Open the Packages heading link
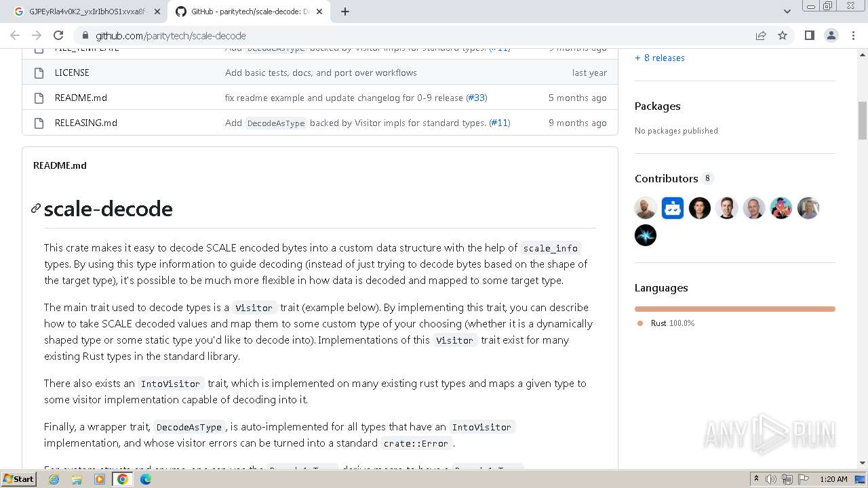Image resolution: width=868 pixels, height=488 pixels. 658,106
